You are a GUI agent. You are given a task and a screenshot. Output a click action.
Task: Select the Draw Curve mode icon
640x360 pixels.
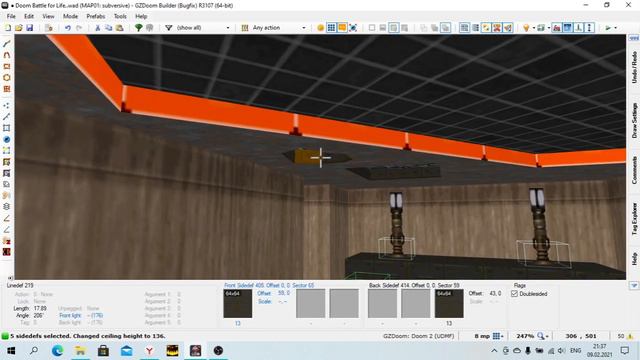pos(7,55)
